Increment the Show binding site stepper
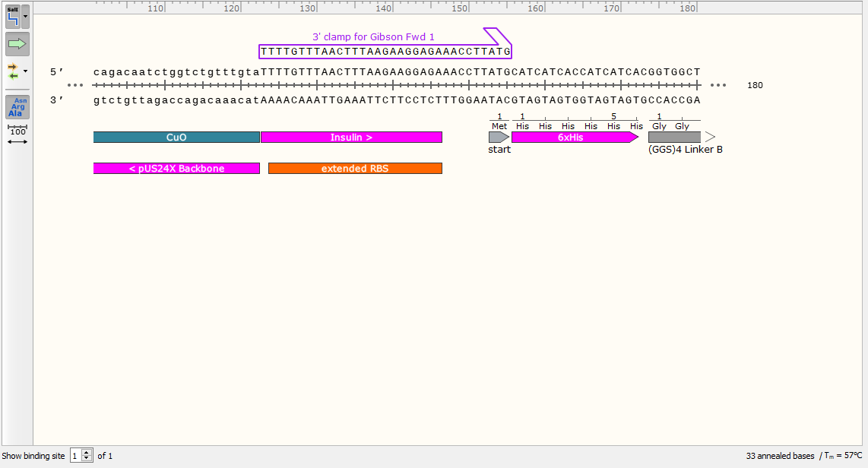The width and height of the screenshot is (868, 468). (86, 452)
